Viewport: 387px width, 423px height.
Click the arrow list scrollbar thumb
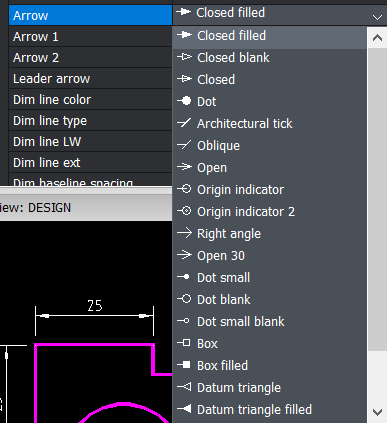pyautogui.click(x=377, y=199)
